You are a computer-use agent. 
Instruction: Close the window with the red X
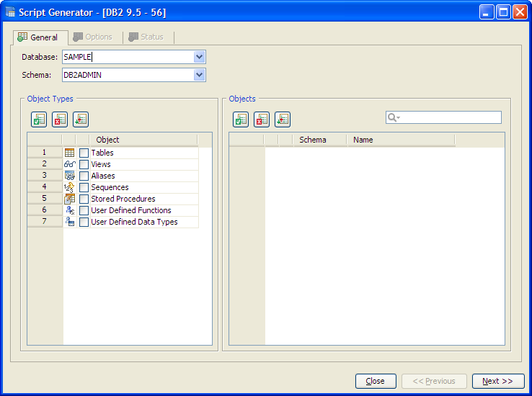point(520,12)
